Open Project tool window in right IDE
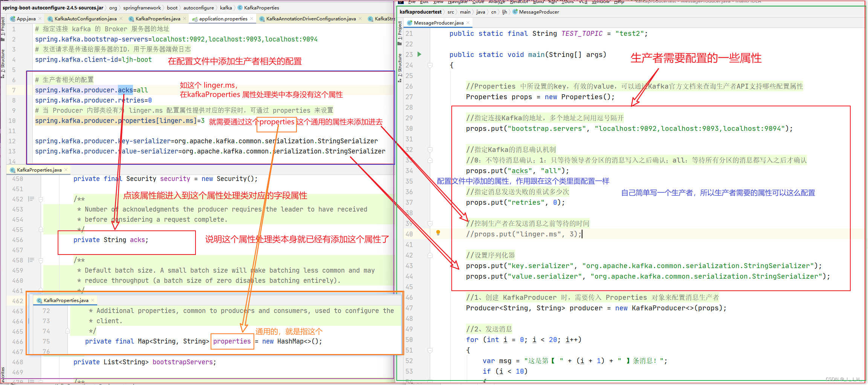868x385 pixels. [400, 32]
